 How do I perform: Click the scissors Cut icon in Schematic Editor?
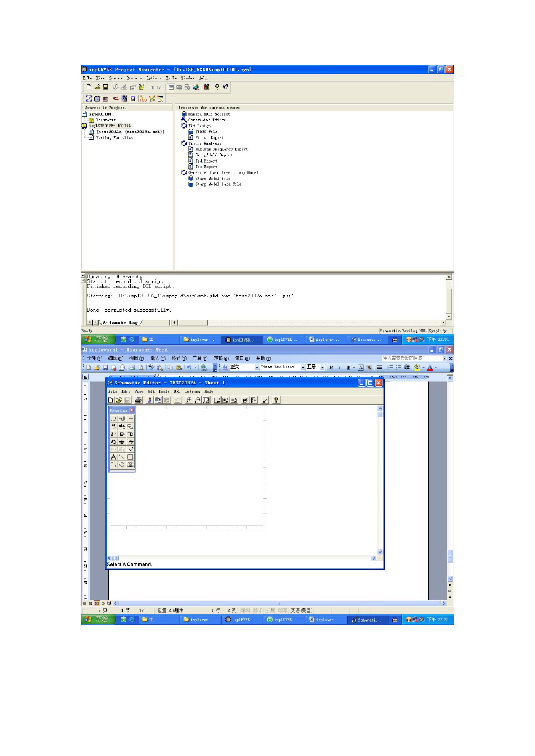coord(150,400)
